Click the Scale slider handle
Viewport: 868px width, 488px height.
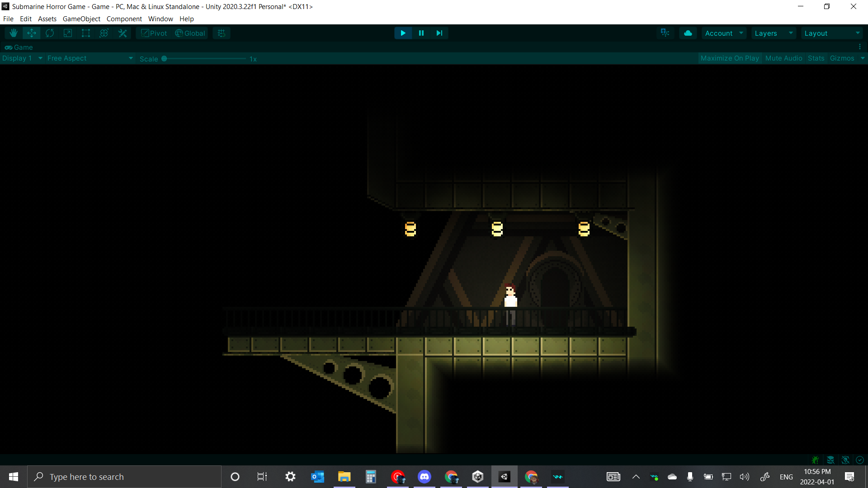pyautogui.click(x=164, y=59)
